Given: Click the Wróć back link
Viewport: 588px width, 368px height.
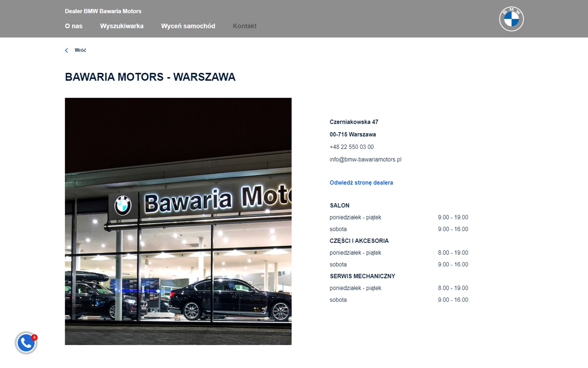Looking at the screenshot, I should (x=80, y=50).
